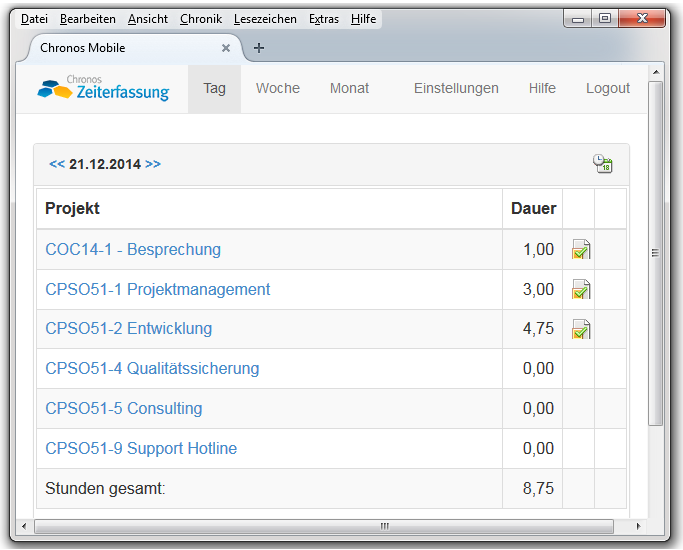Open project CPSO51-9 Support Hotline
Screen dimensions: 683x550
tap(141, 449)
